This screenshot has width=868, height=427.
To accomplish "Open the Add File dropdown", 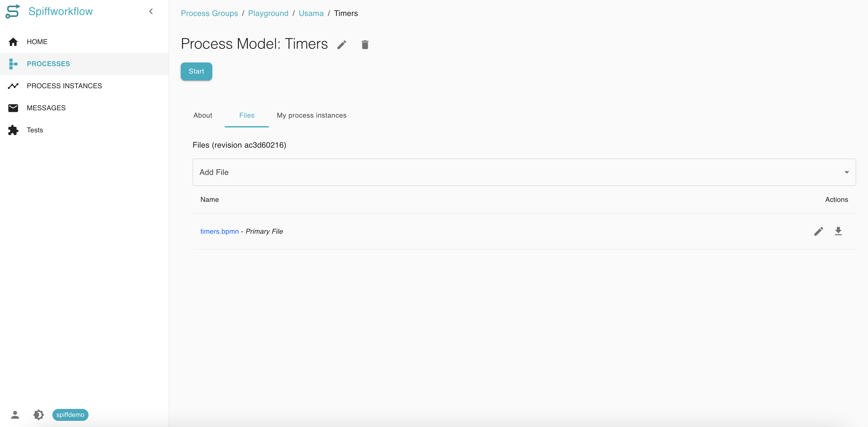I will [524, 172].
